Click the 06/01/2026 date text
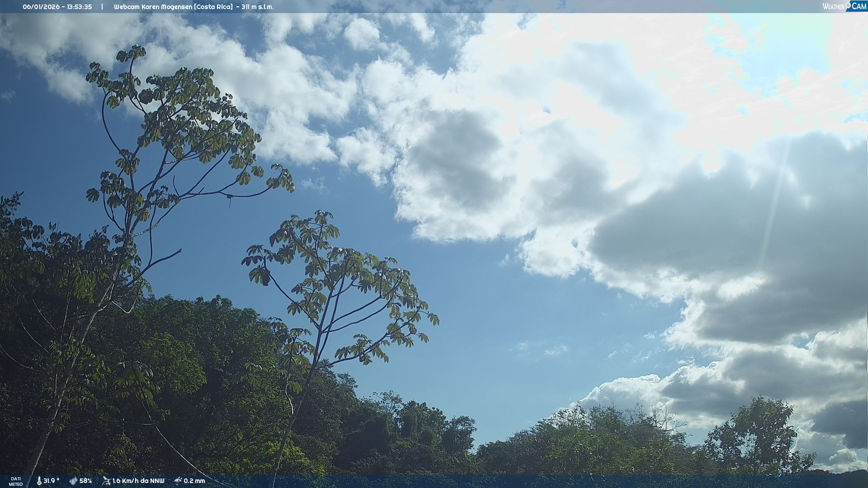868x488 pixels. [x=41, y=7]
